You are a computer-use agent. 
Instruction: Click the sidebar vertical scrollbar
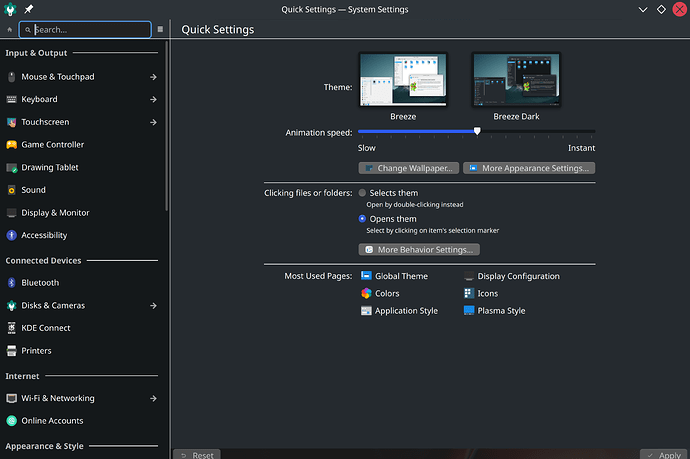pyautogui.click(x=167, y=126)
